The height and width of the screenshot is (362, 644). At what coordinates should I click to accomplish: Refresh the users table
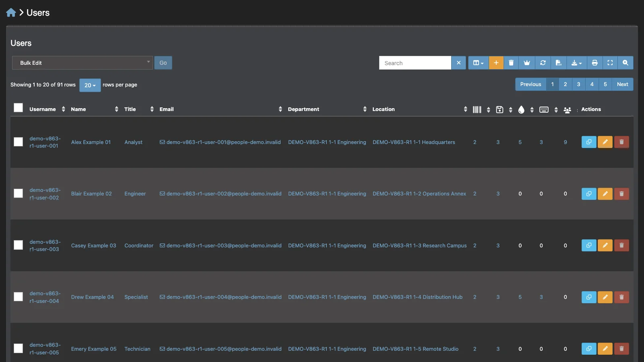(543, 63)
